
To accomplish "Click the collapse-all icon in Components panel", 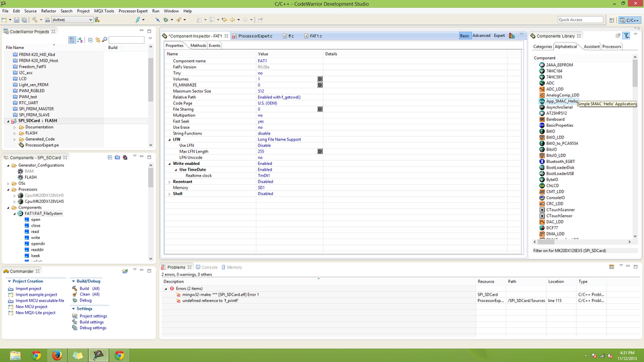I will 110,157.
